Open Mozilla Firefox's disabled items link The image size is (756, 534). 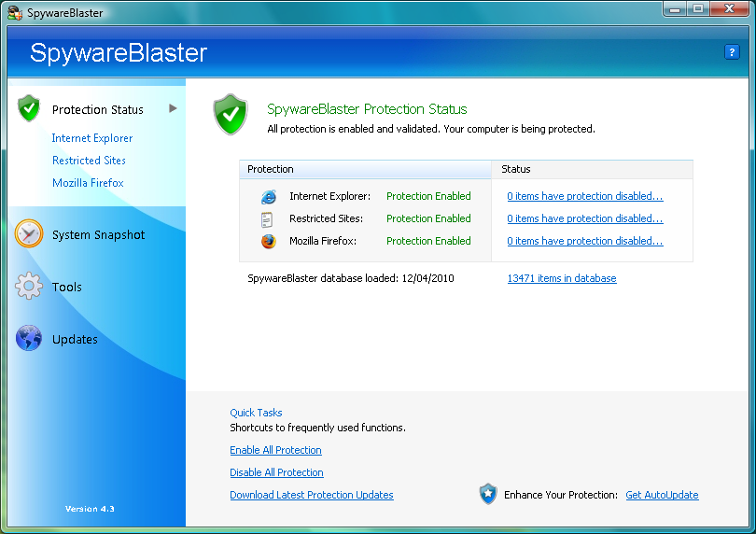tap(585, 241)
